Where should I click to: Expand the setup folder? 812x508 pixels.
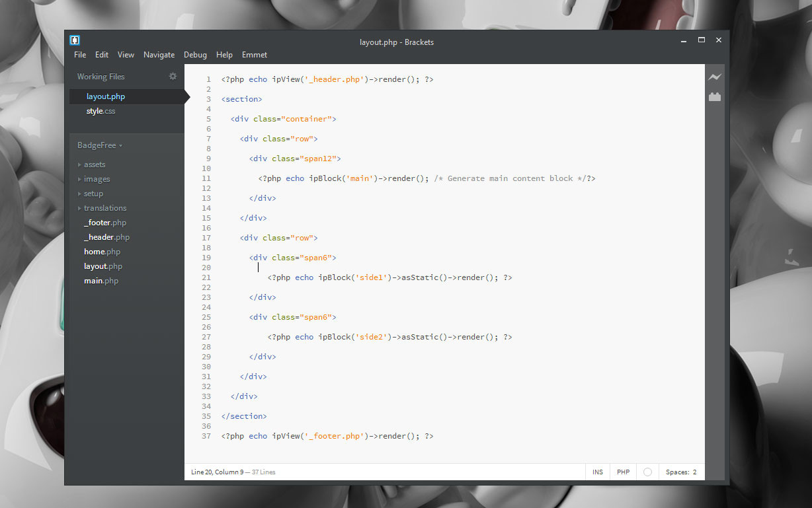(93, 194)
